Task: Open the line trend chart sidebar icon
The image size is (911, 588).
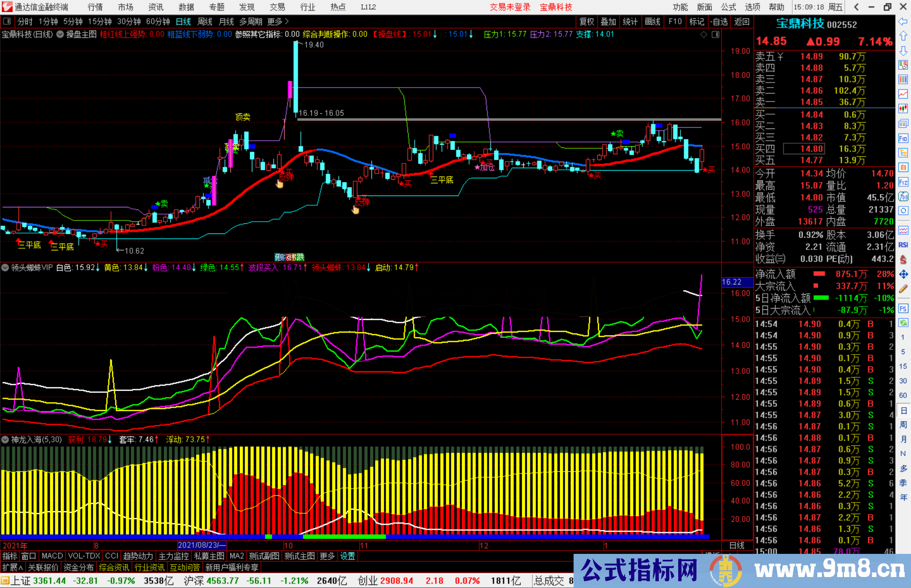Action: (x=903, y=94)
